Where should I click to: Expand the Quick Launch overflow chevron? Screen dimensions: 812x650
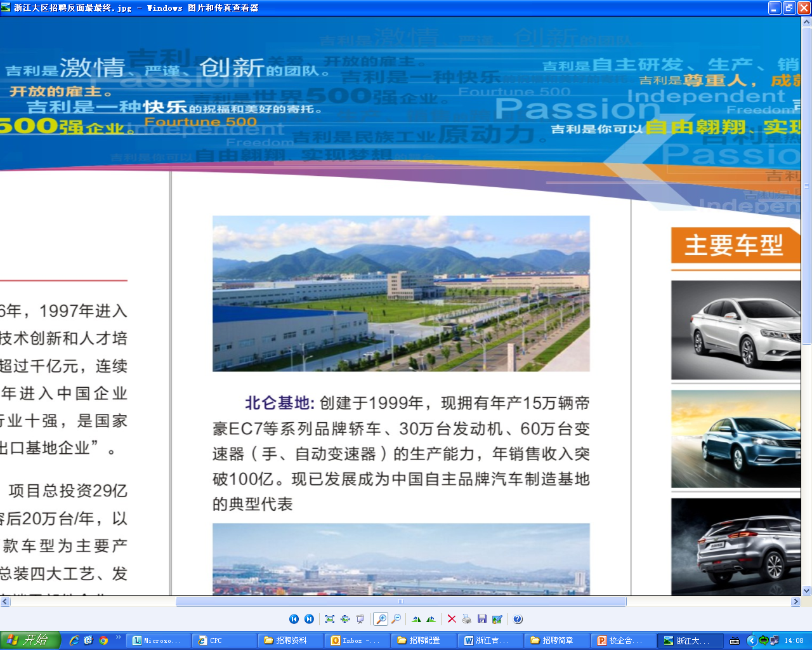pyautogui.click(x=118, y=637)
